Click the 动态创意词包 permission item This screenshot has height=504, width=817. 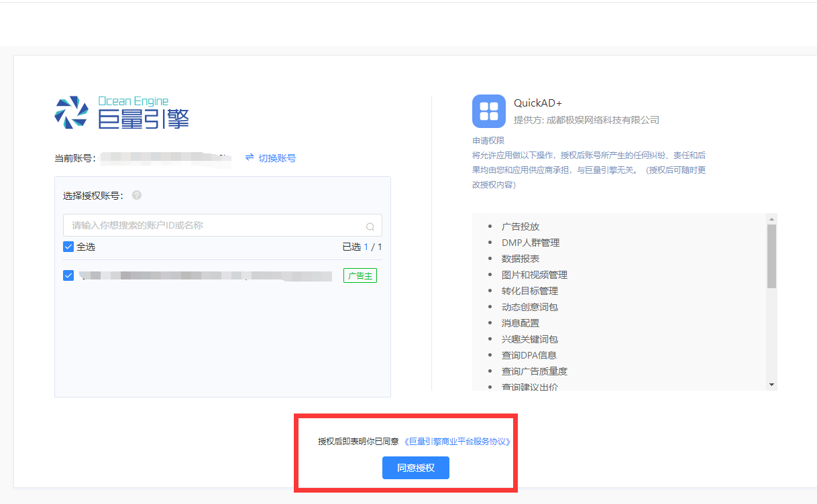(530, 307)
